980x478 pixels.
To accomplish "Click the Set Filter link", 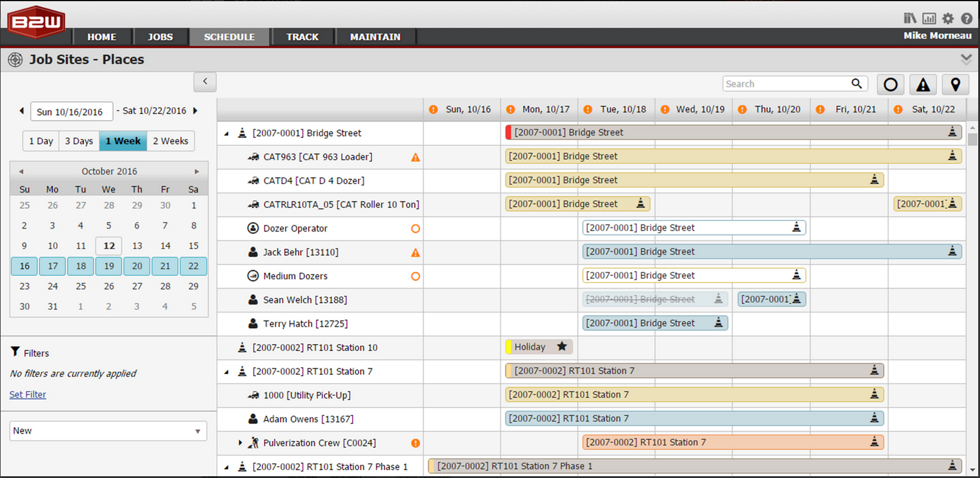I will 28,394.
